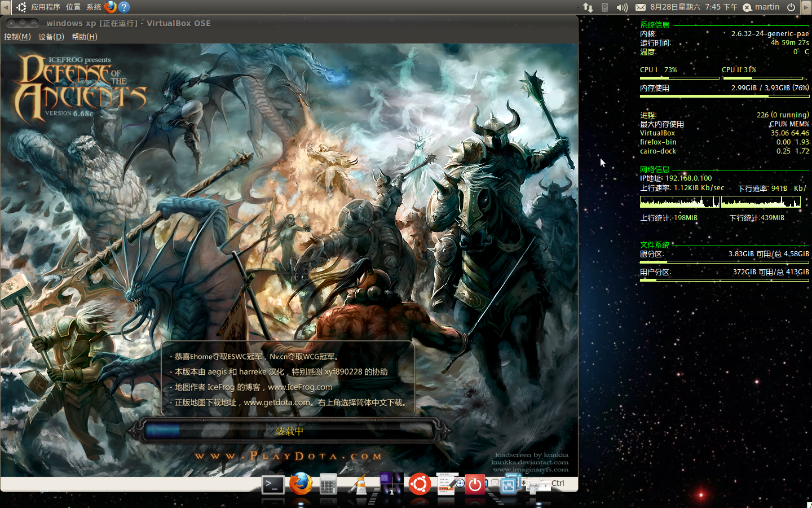
Task: Maximize the VirtualBox window with the title bar button
Action: pos(34,23)
